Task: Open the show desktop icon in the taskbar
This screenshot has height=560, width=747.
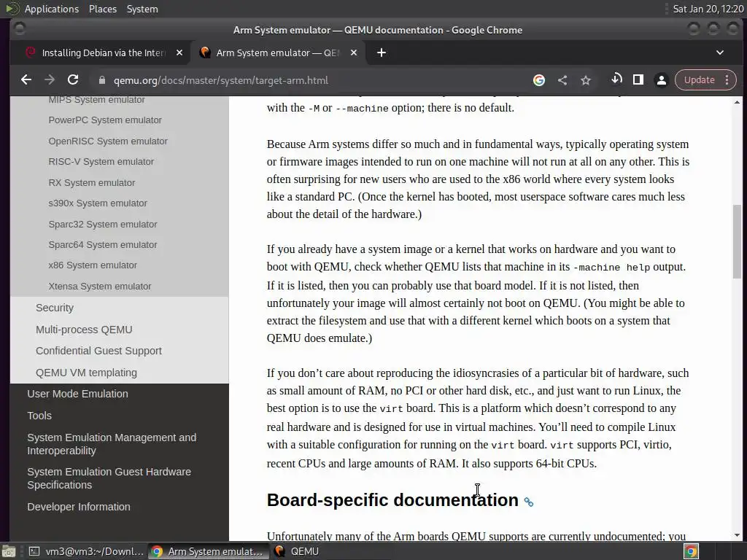Action: coord(9,551)
